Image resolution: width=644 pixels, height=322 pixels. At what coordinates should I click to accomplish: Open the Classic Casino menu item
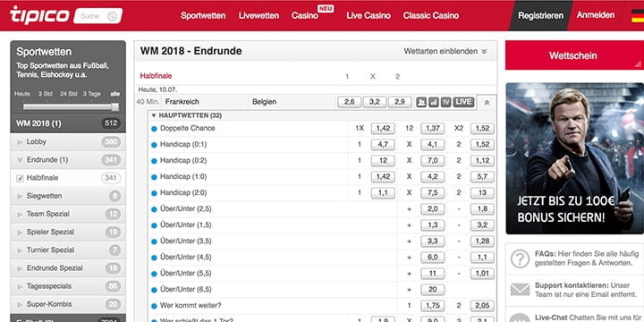coord(431,15)
